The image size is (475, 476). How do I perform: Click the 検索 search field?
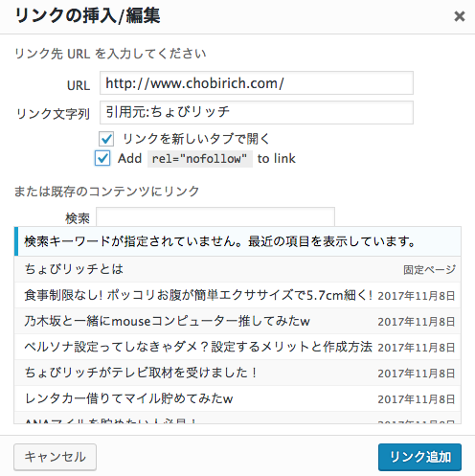(x=215, y=217)
